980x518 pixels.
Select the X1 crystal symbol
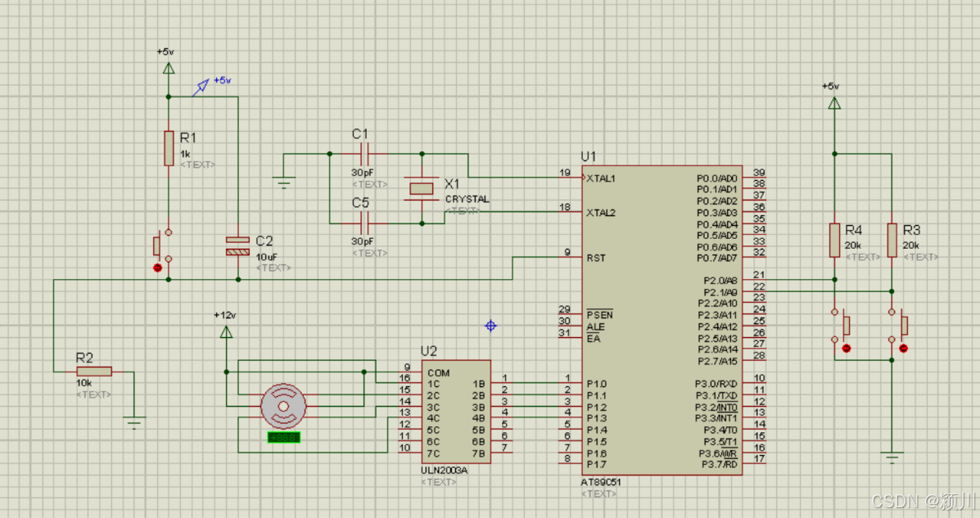422,188
